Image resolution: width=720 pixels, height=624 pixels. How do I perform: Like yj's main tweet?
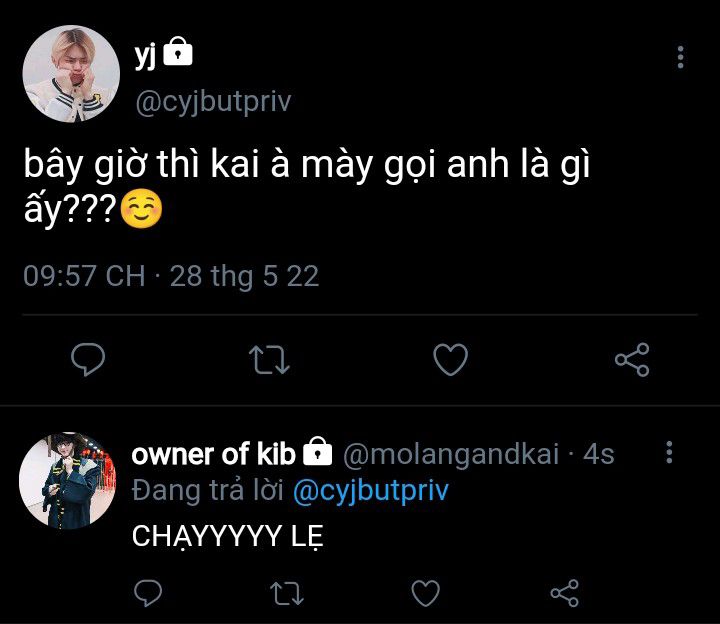tap(450, 360)
